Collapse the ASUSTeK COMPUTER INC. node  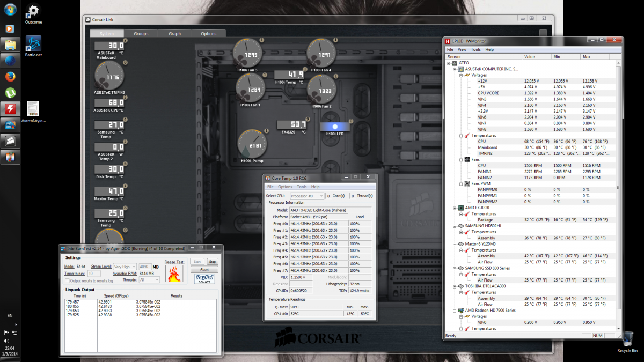[455, 69]
